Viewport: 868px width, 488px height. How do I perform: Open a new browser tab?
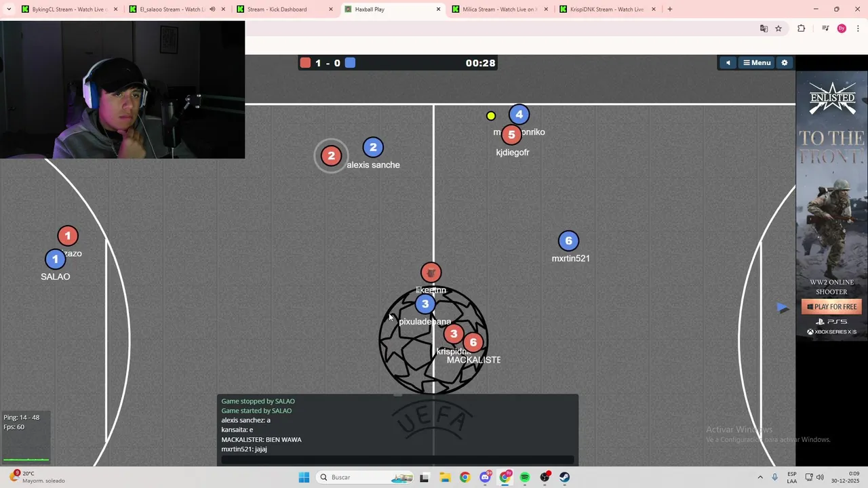(670, 9)
